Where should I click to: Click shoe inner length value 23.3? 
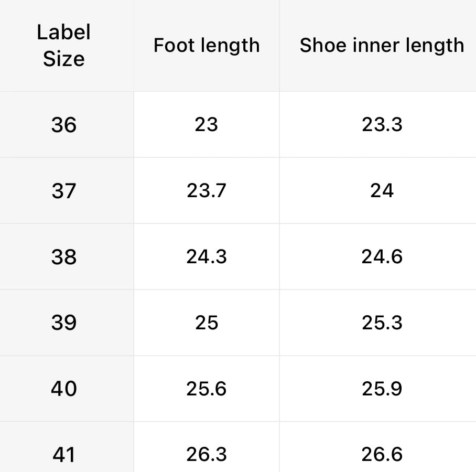click(x=382, y=125)
